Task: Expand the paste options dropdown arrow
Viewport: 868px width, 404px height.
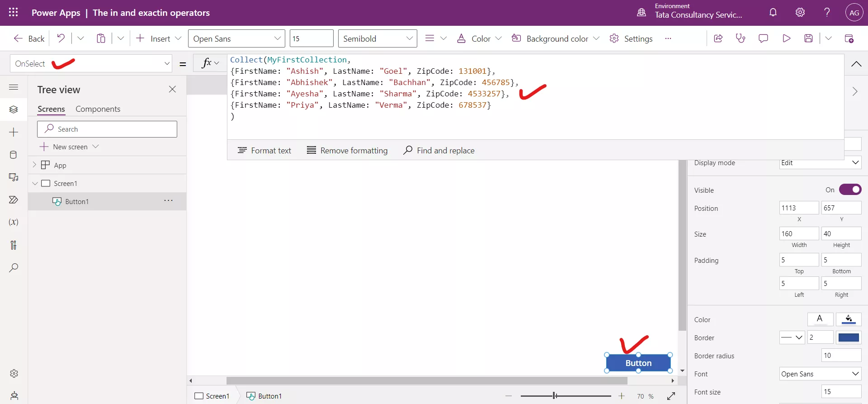Action: [x=121, y=38]
